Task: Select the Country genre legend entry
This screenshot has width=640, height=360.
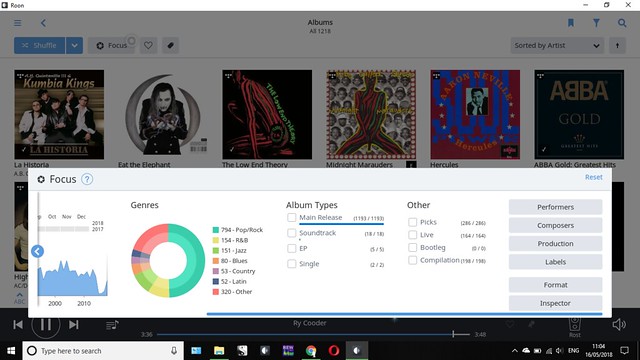Action: (x=234, y=271)
